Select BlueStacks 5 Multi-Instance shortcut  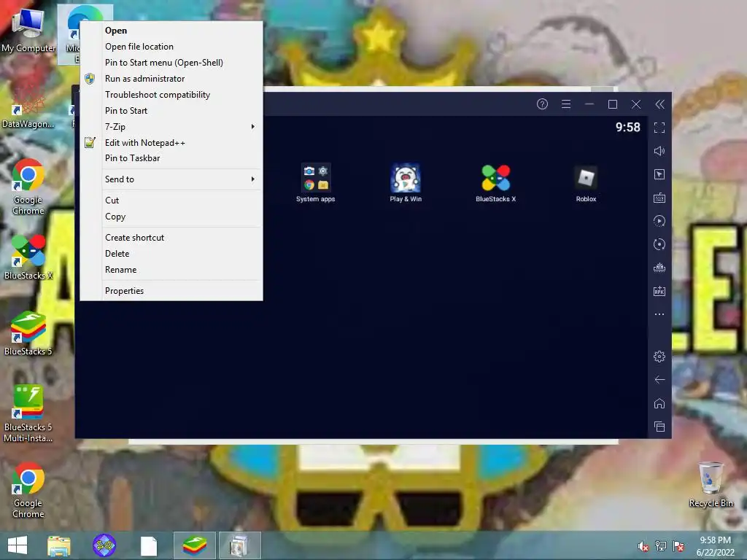click(28, 413)
